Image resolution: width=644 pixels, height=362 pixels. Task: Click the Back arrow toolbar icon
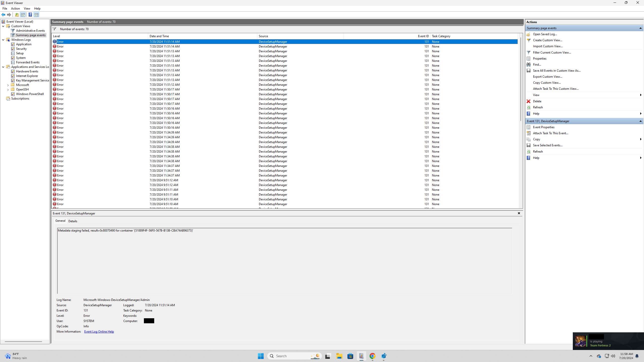point(3,15)
